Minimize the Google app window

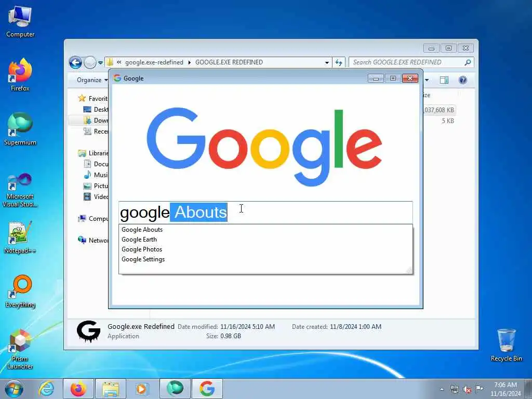[x=376, y=78]
